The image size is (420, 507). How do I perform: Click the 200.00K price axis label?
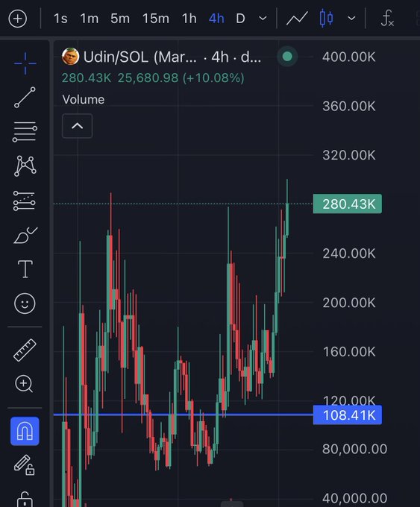349,303
